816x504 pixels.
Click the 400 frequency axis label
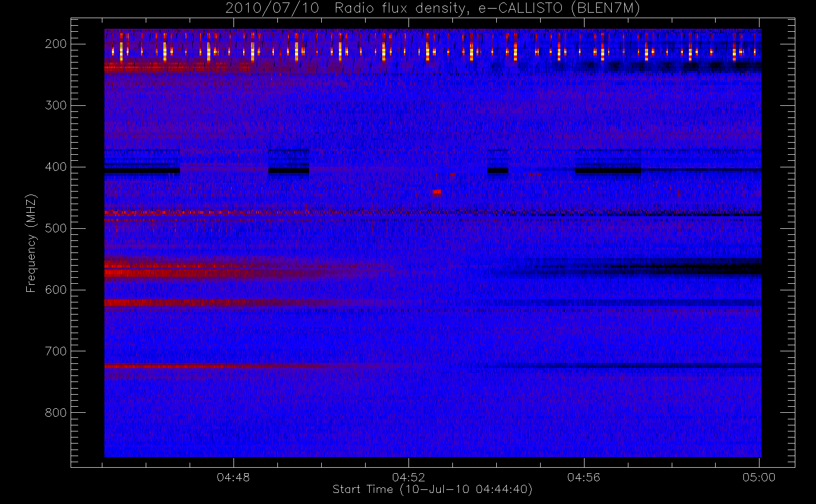[x=55, y=167]
